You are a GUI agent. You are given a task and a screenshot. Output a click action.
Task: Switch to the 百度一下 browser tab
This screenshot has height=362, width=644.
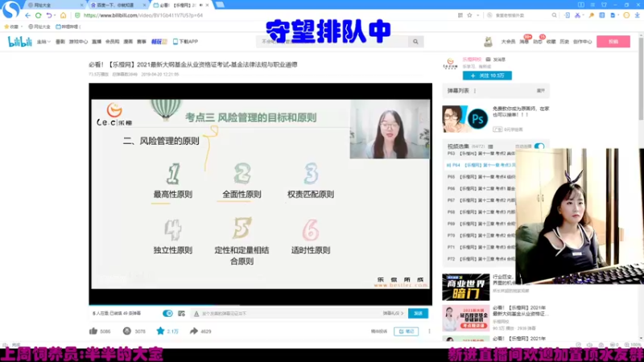coord(118,6)
